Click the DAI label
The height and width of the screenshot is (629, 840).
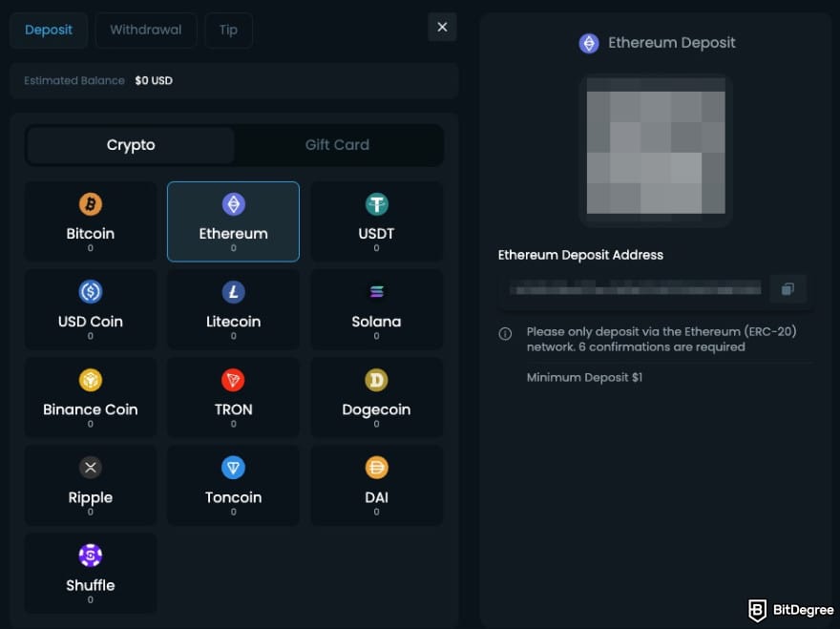pos(377,497)
